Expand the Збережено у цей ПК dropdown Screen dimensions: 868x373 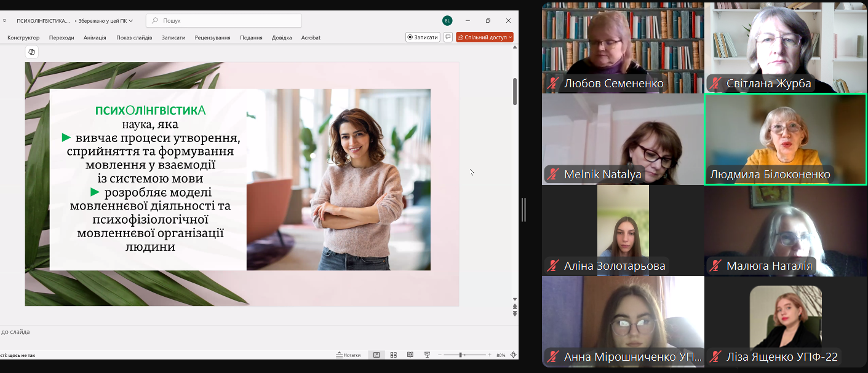(131, 21)
